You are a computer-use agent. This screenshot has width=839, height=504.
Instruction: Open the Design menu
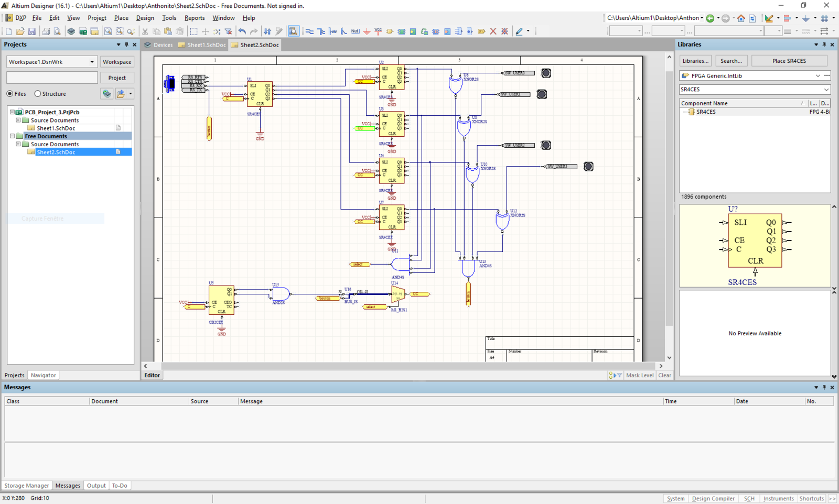click(x=145, y=18)
